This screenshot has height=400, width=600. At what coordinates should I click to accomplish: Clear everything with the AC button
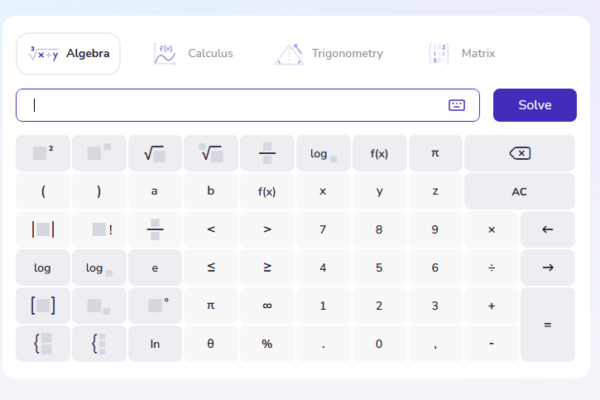[x=519, y=191]
